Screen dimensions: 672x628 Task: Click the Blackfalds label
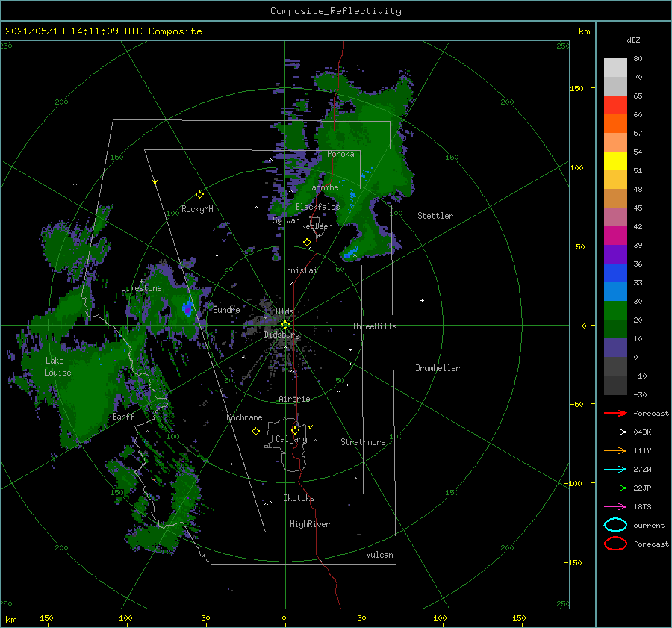317,207
